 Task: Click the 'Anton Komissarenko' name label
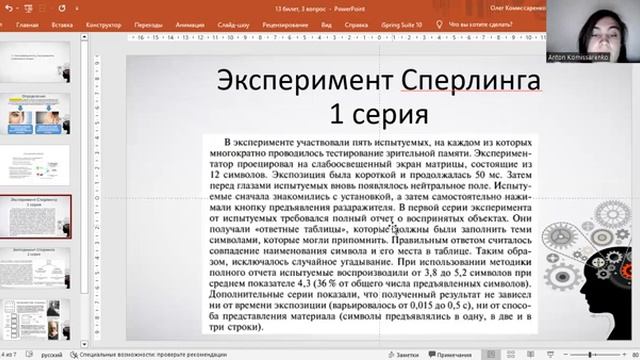pos(578,58)
